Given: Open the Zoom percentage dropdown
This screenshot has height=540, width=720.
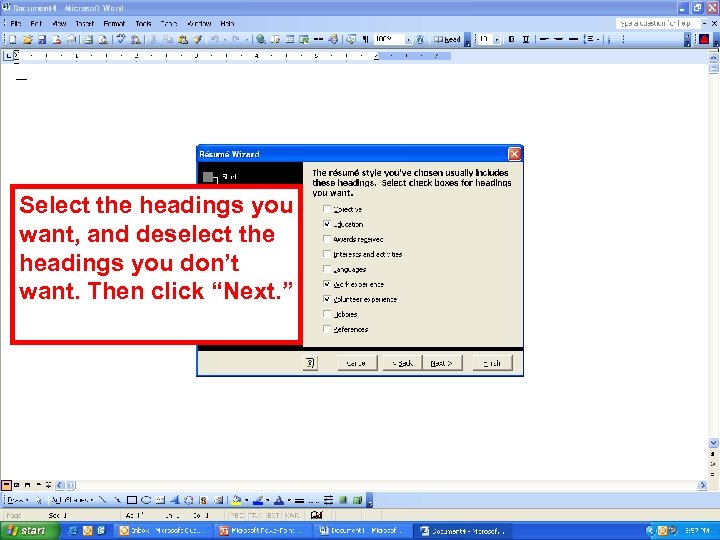Looking at the screenshot, I should [408, 39].
